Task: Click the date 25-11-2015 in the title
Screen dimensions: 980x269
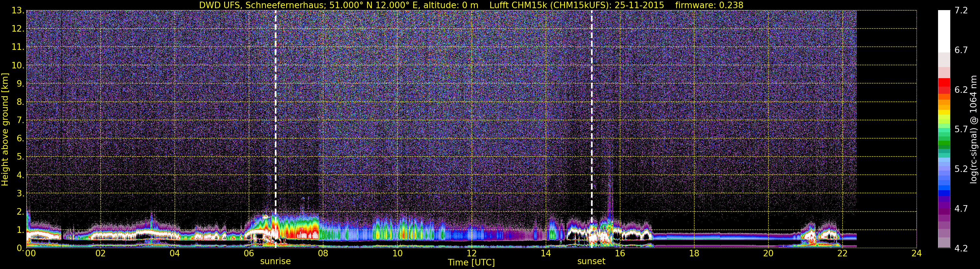Action: point(639,5)
